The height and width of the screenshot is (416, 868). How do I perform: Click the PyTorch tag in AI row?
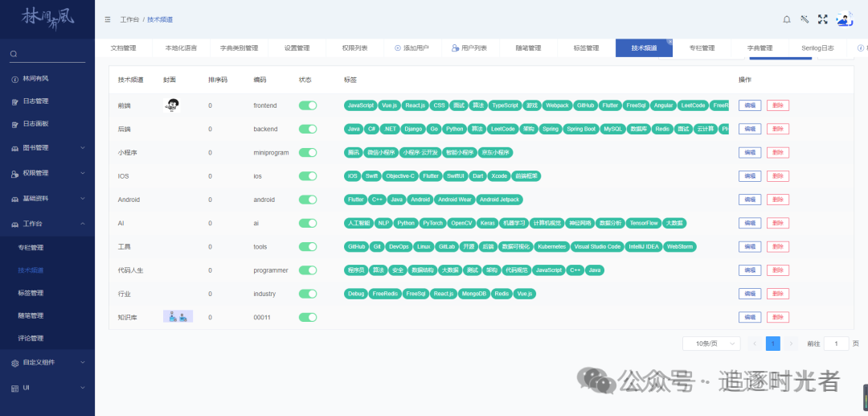coord(432,223)
